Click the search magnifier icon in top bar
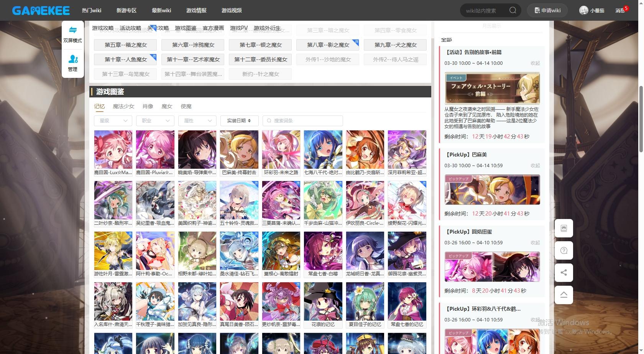644x354 pixels. 513,10
